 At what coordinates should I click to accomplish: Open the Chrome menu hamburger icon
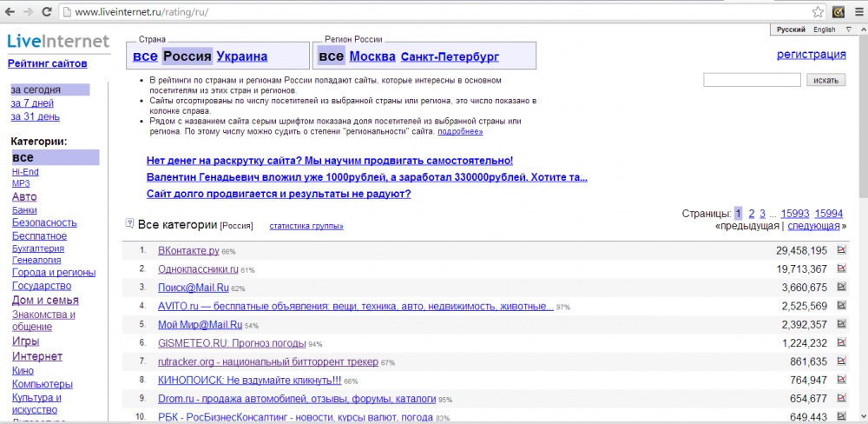[858, 11]
